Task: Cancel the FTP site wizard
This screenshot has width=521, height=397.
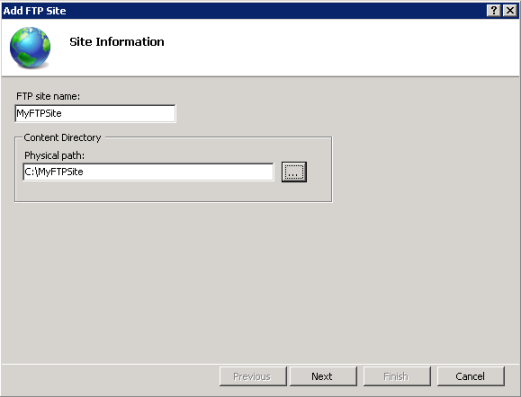Action: tap(470, 376)
